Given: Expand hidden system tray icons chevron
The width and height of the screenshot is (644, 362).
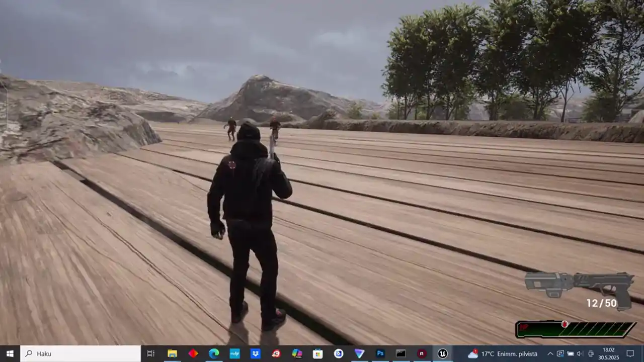Looking at the screenshot, I should coord(550,354).
